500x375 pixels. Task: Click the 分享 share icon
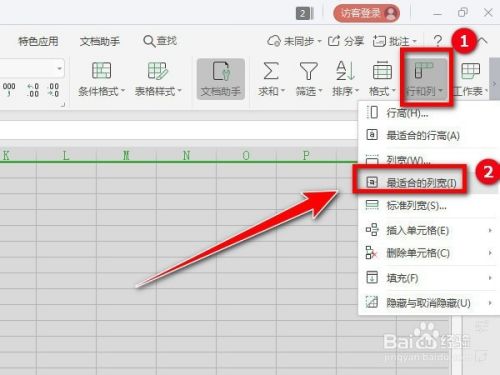[x=334, y=41]
